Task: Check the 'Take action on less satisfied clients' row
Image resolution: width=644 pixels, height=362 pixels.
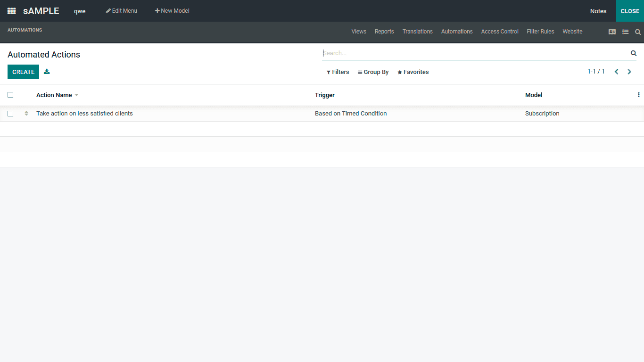Action: [10, 113]
